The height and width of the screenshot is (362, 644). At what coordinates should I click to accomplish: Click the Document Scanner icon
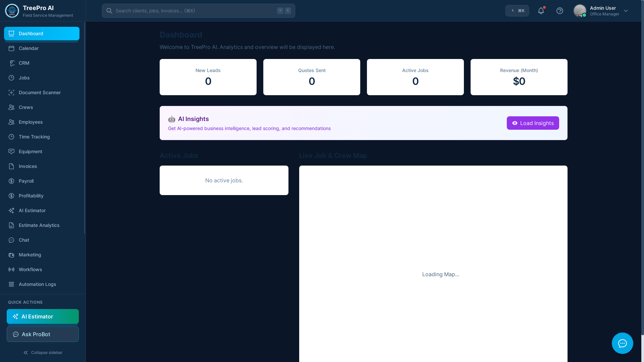point(11,93)
